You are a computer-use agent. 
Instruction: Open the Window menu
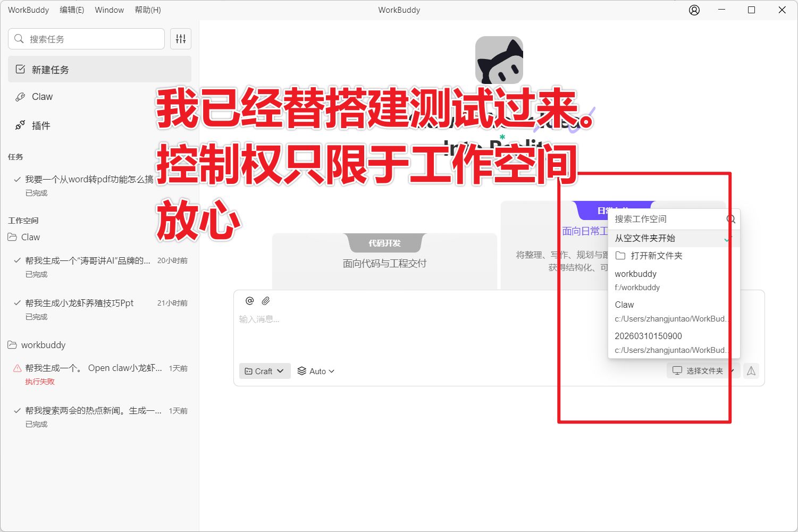(x=109, y=10)
